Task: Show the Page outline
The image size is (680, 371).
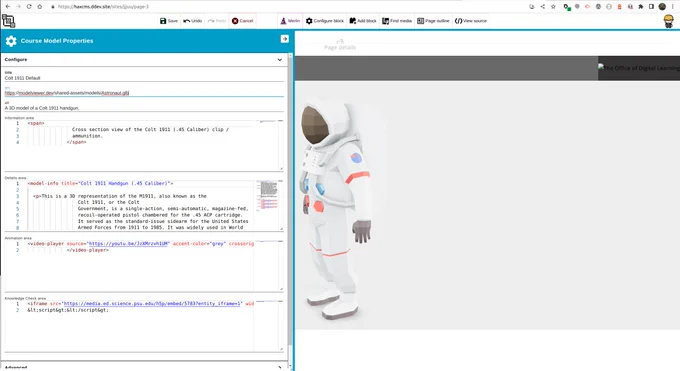Action: pos(433,21)
